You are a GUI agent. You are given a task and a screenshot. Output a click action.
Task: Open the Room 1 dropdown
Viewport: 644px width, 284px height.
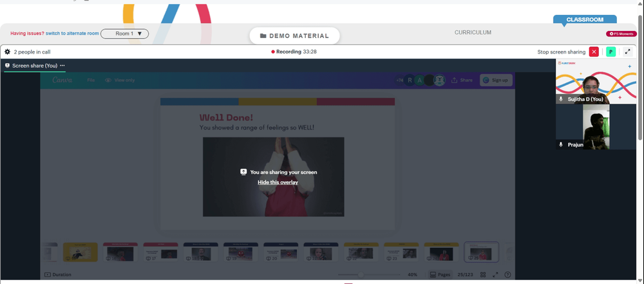click(124, 33)
